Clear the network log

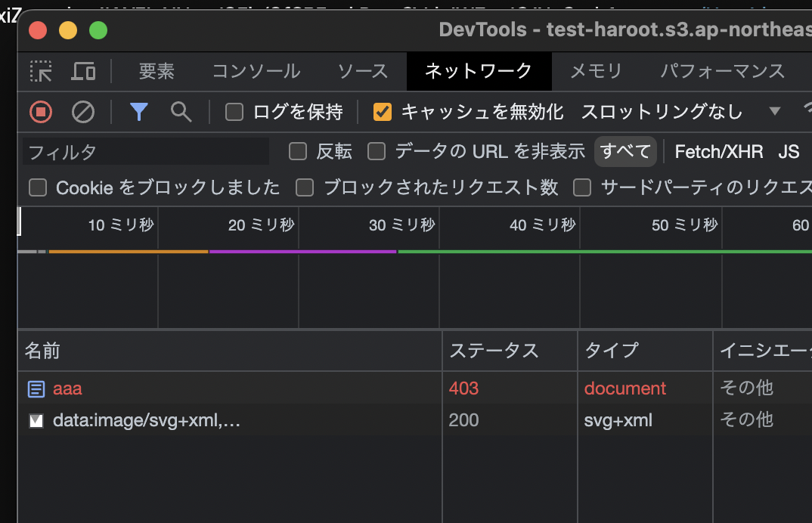[x=83, y=112]
